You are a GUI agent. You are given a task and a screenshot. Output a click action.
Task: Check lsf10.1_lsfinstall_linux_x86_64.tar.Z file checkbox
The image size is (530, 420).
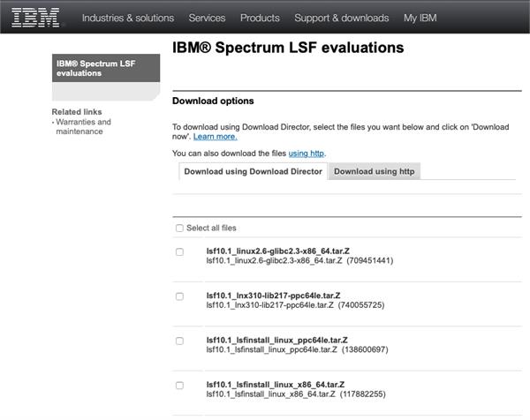point(179,386)
